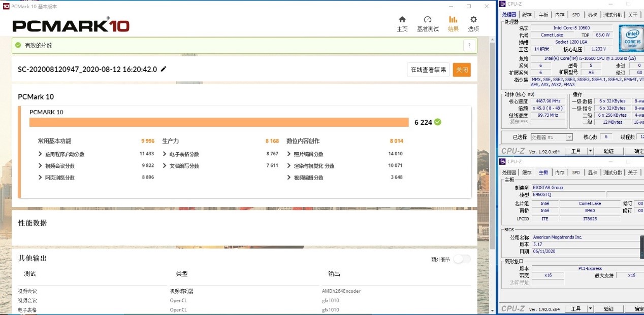
Task: Click the B460GTQ model field
Action: [x=568, y=195]
